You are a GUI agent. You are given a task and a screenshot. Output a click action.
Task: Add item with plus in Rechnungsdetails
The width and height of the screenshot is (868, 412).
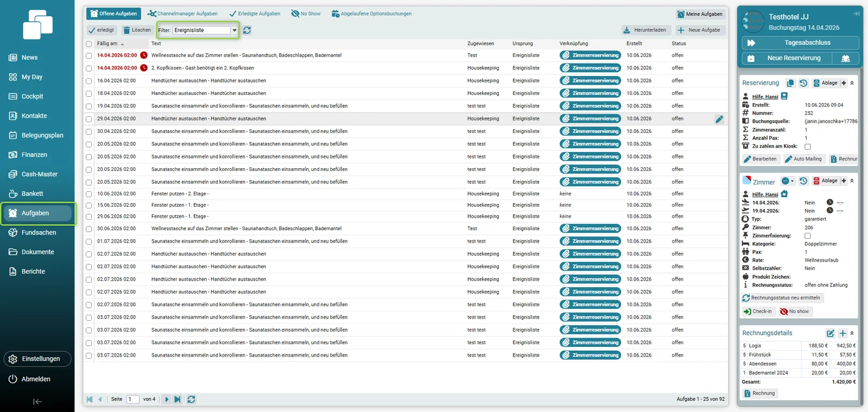tap(843, 333)
